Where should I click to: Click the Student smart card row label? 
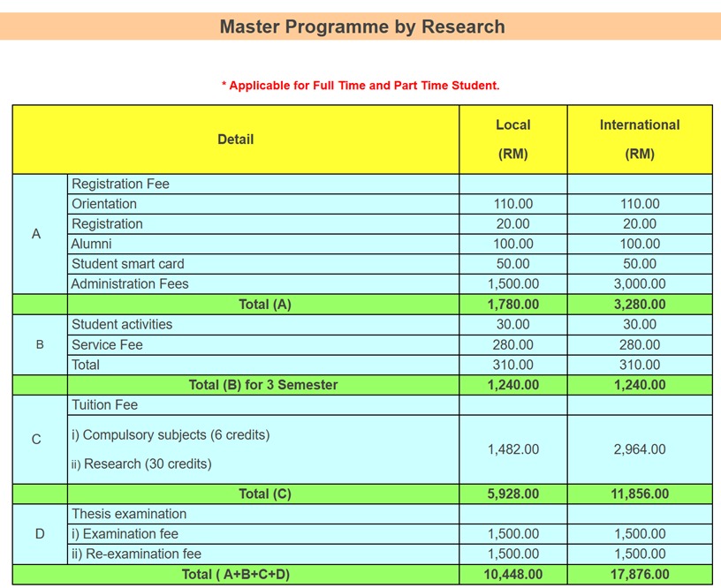click(x=128, y=264)
